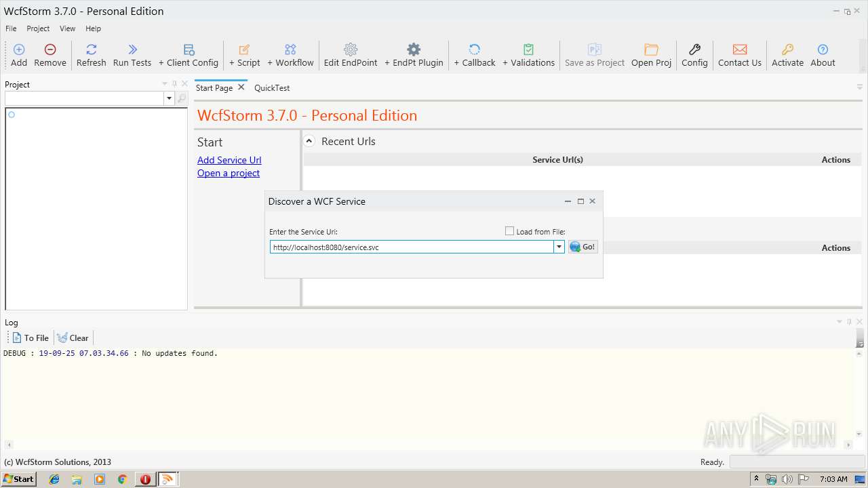
Task: Click the Remove toolbar icon
Action: (50, 49)
